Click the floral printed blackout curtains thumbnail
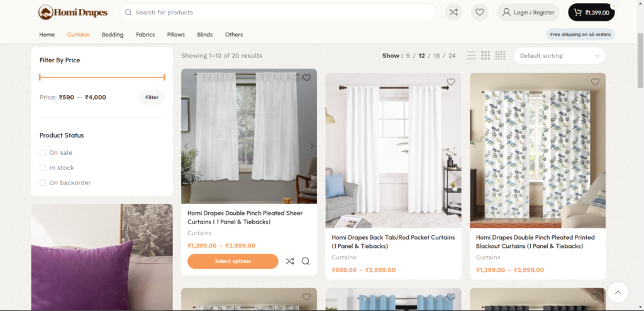 coord(538,150)
